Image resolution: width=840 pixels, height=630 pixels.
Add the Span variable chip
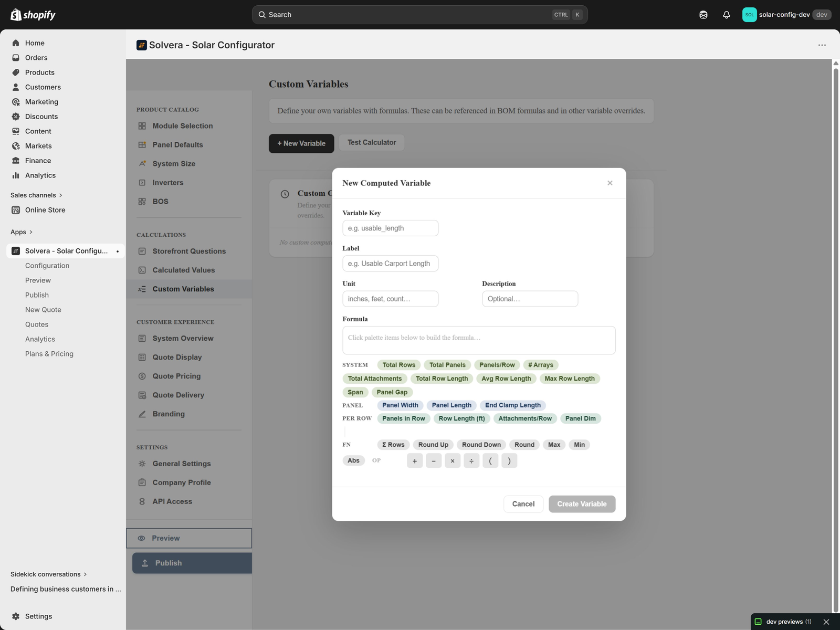click(355, 392)
